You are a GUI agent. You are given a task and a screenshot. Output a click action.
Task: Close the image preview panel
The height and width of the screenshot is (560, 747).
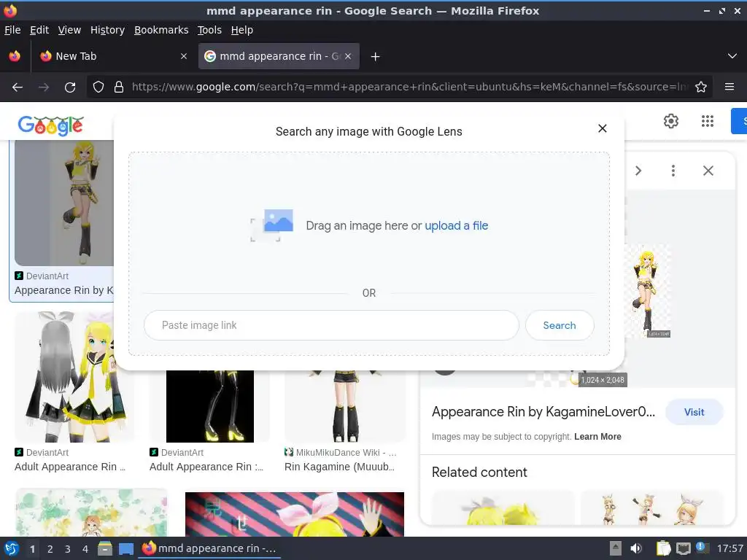point(708,171)
